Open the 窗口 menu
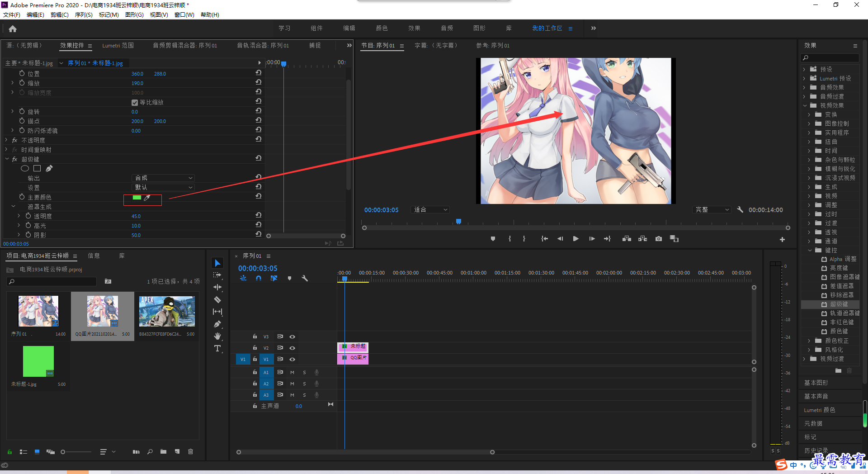This screenshot has height=474, width=868. click(184, 15)
